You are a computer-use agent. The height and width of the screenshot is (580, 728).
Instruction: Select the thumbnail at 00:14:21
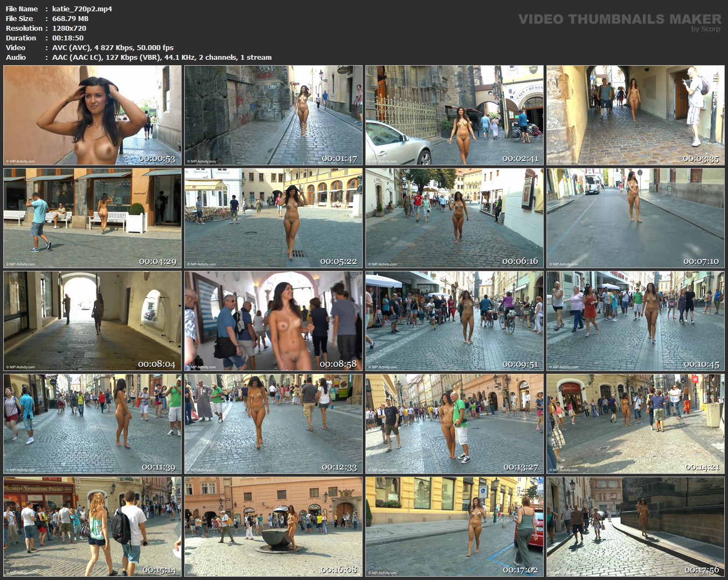pyautogui.click(x=636, y=424)
